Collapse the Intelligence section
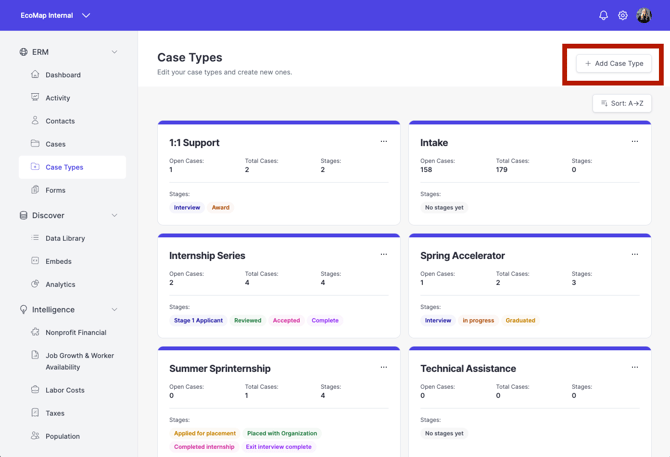Image resolution: width=670 pixels, height=457 pixels. pyautogui.click(x=114, y=310)
